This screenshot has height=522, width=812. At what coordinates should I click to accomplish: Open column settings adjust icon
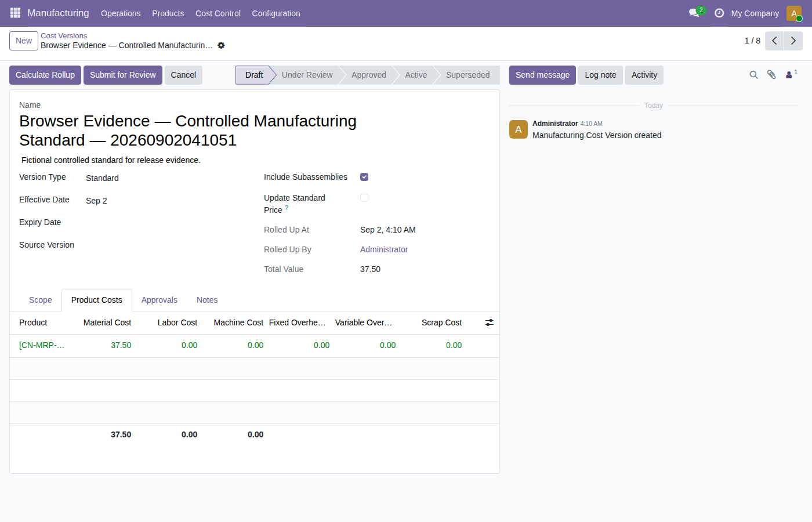[x=490, y=322]
